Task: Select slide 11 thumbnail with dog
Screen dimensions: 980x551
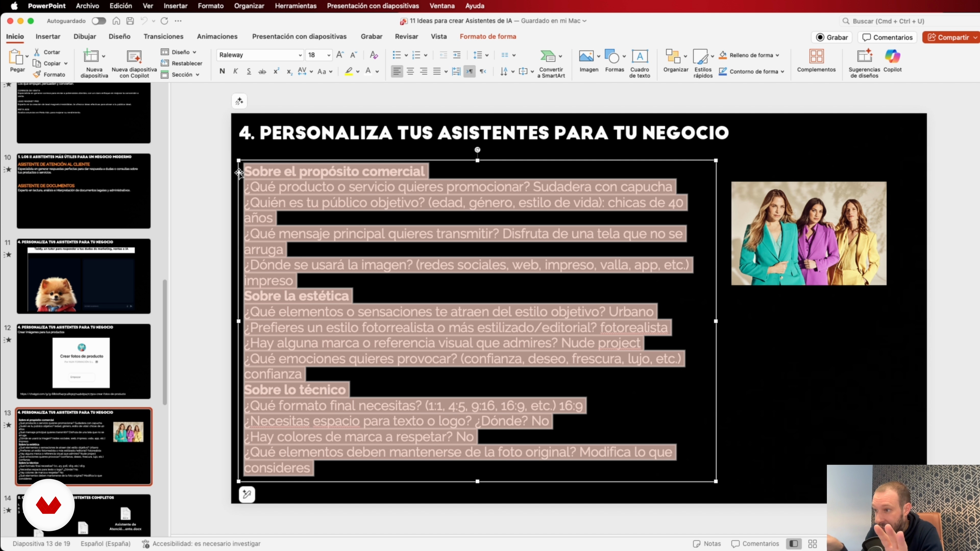Action: [84, 276]
